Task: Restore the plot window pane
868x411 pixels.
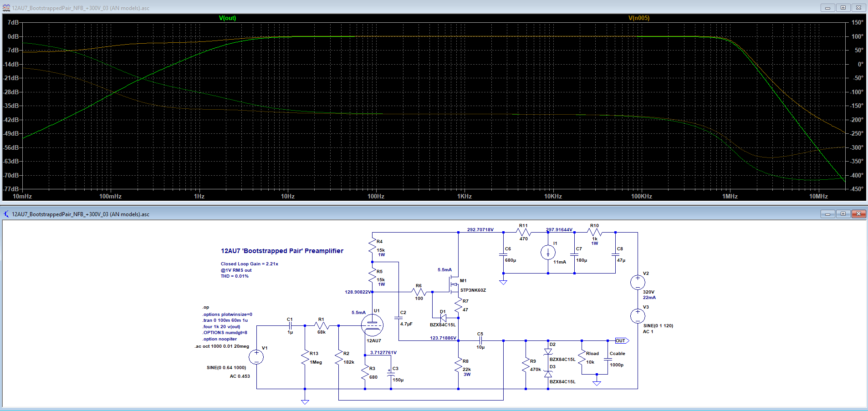Action: [843, 8]
